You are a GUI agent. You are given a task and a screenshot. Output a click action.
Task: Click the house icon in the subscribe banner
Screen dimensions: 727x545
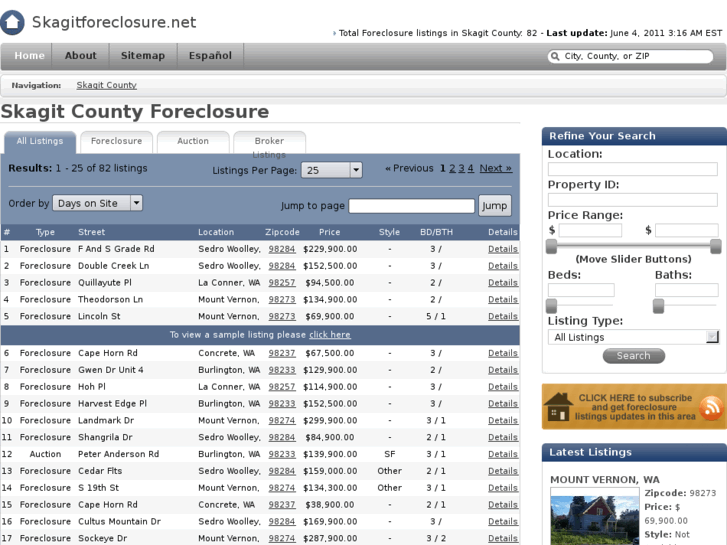click(x=558, y=407)
